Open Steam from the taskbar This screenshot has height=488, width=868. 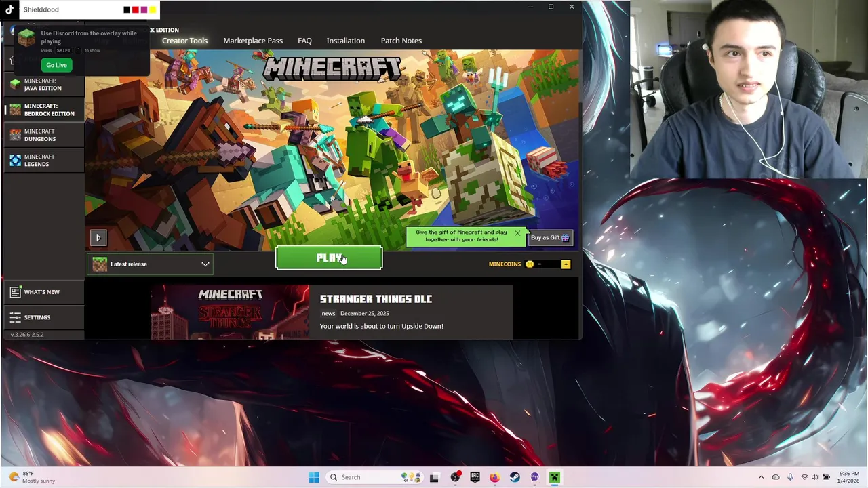pos(515,477)
